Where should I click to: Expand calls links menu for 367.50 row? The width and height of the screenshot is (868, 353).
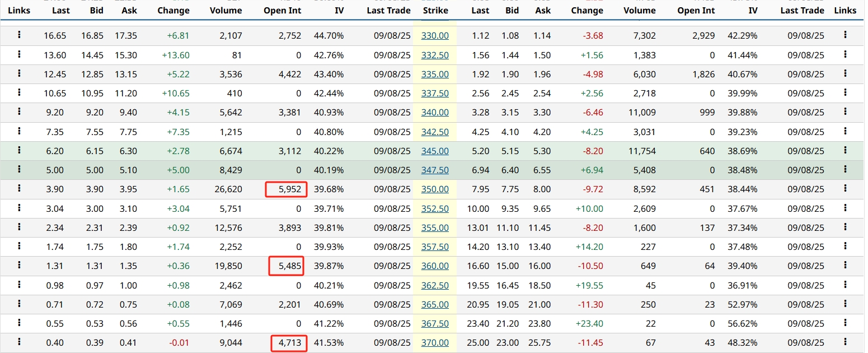(19, 323)
